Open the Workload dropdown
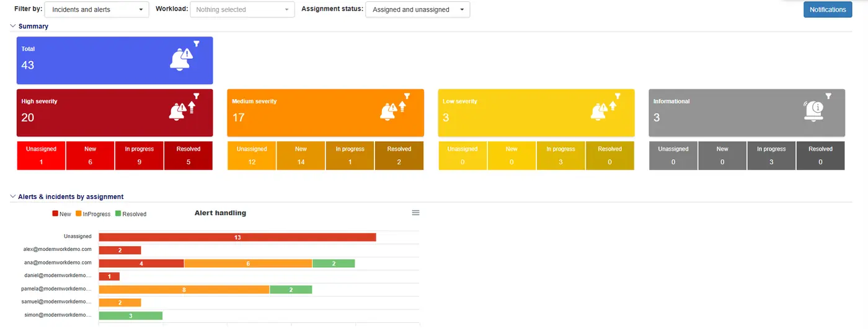 242,10
